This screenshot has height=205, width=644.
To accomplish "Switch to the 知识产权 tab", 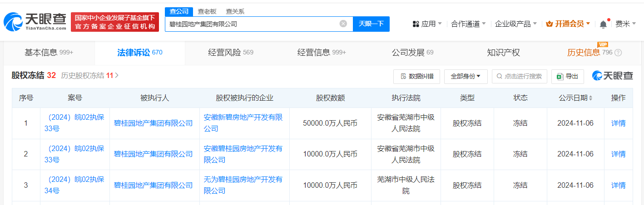I will (x=503, y=53).
